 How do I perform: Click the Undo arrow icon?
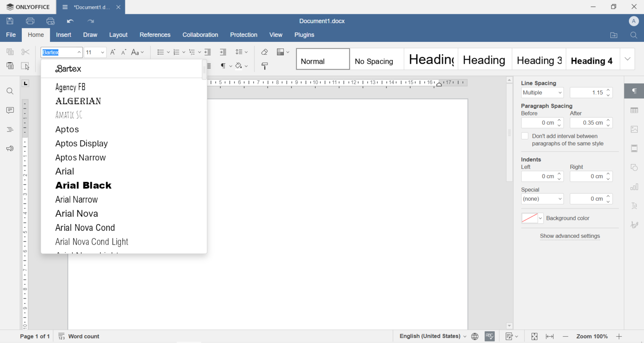tap(70, 21)
